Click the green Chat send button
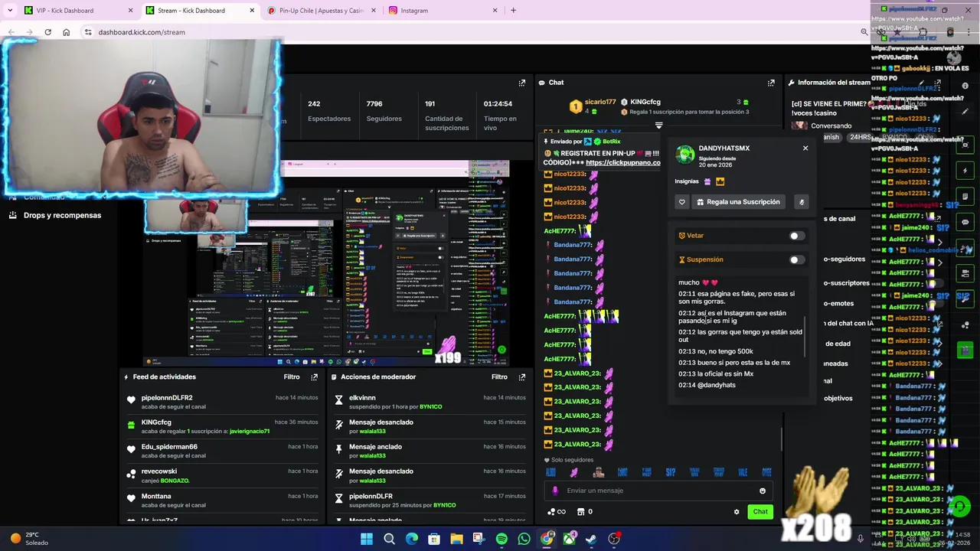 [x=760, y=512]
